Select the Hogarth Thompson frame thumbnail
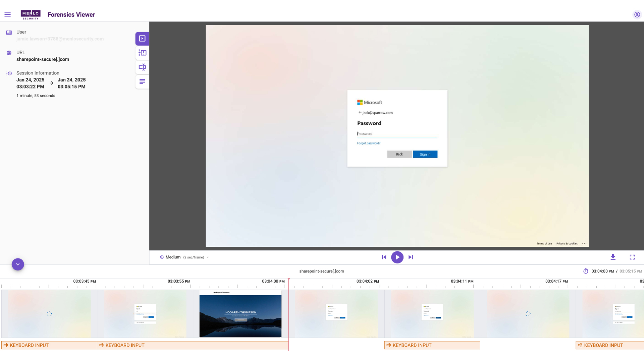Screen dimensions: 644x362 pos(240,314)
